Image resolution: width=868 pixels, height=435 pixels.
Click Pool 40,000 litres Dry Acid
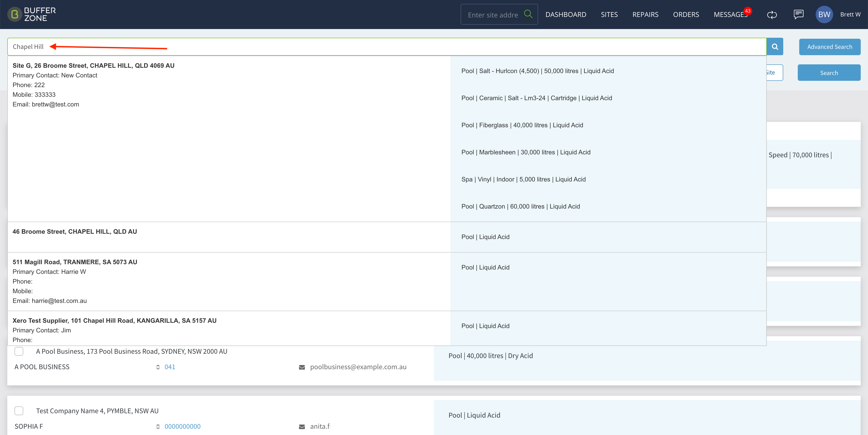coord(490,356)
